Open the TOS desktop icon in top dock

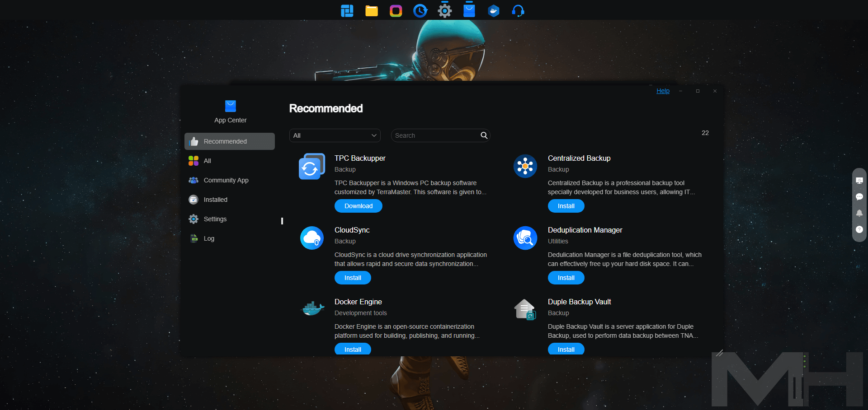[347, 10]
